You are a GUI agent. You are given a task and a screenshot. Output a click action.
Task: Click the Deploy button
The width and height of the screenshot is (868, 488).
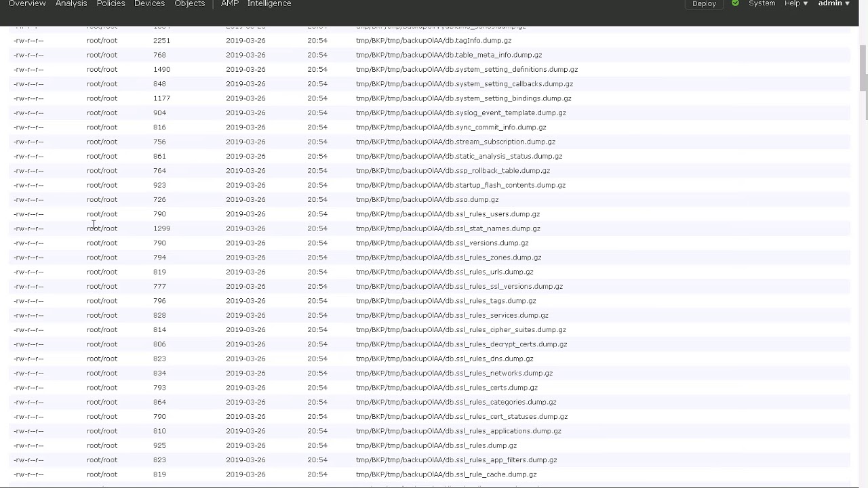pyautogui.click(x=704, y=3)
